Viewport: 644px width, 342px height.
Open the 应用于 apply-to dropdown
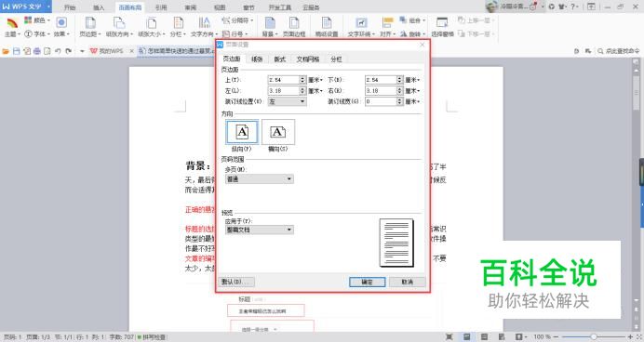coord(259,230)
